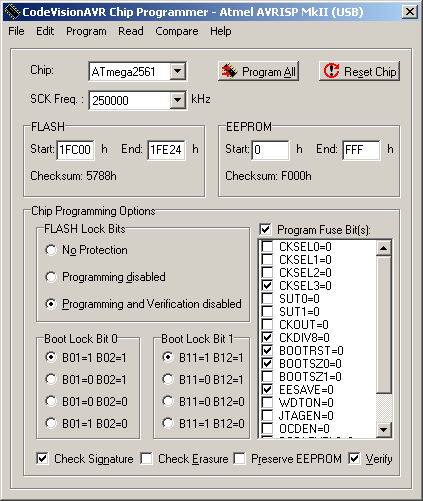The width and height of the screenshot is (423, 501).
Task: Click the chip icon in title bar
Action: (x=13, y=12)
